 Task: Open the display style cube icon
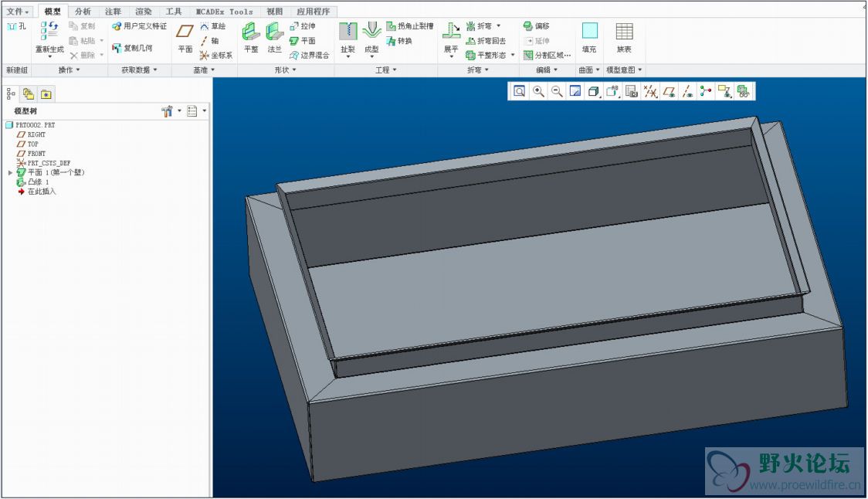[593, 91]
